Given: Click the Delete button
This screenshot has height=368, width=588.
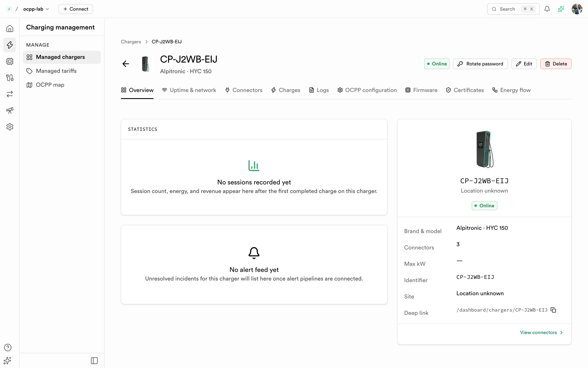Looking at the screenshot, I should [556, 64].
